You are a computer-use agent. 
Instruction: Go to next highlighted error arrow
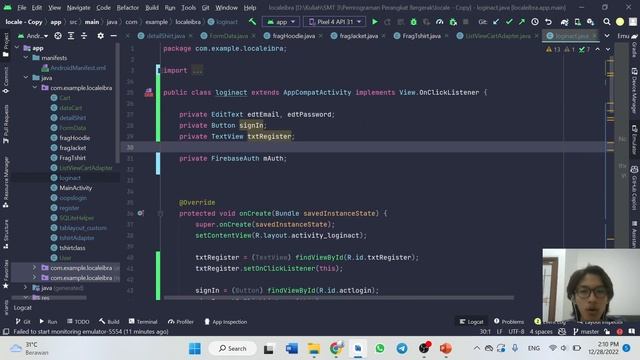(608, 49)
